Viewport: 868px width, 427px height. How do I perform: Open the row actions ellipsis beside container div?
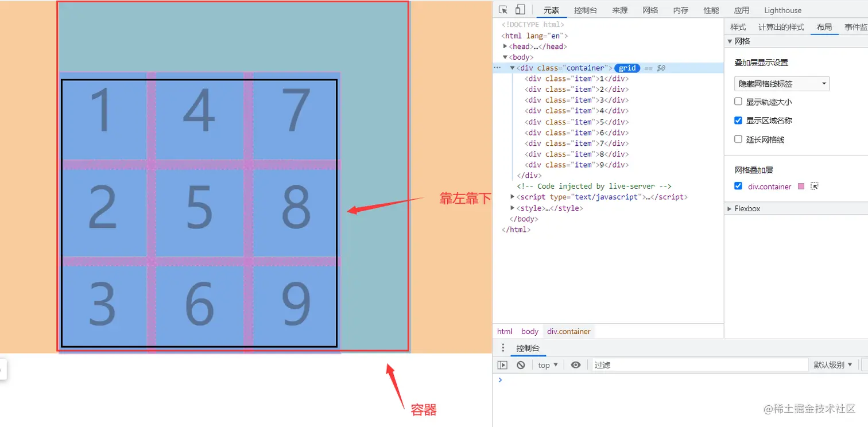pyautogui.click(x=497, y=68)
